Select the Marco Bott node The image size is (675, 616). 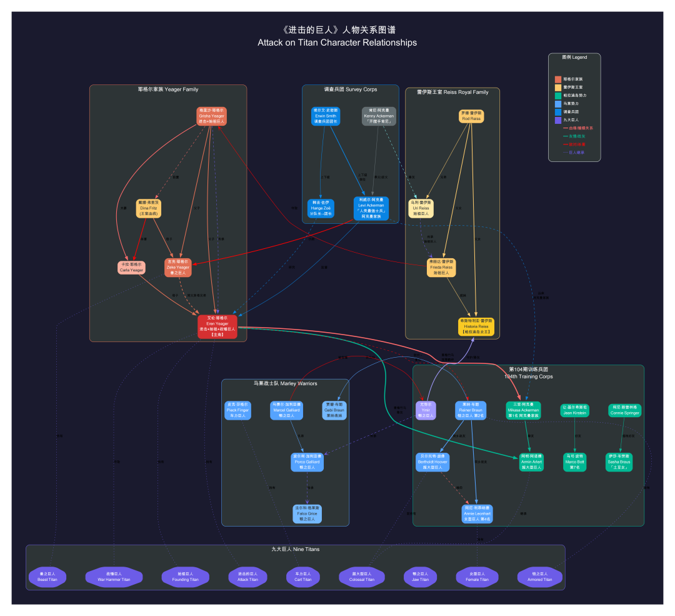pyautogui.click(x=575, y=462)
